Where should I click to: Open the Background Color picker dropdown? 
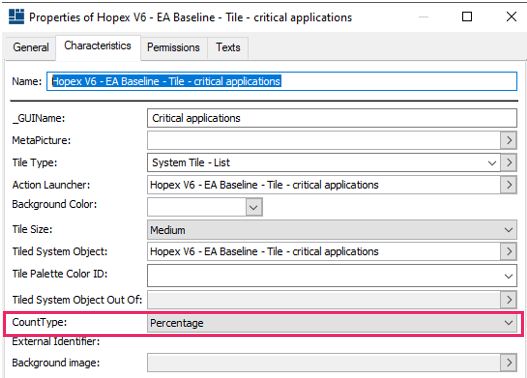[254, 207]
